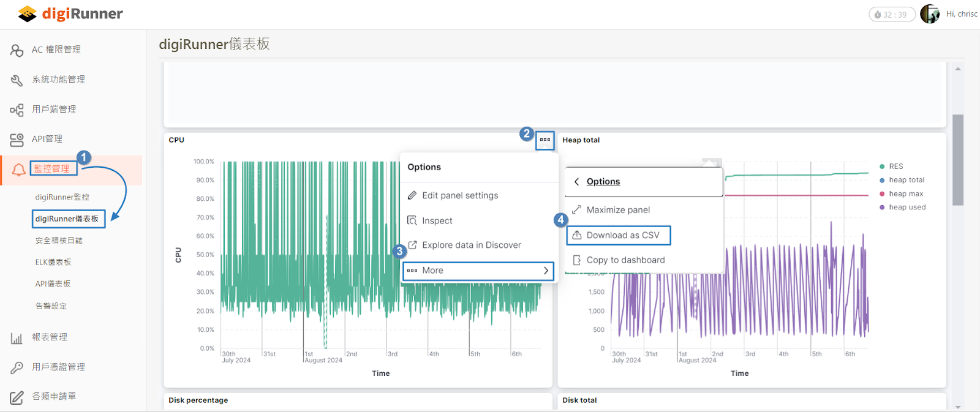Open 用戶憑證管理 menu

coord(58,367)
